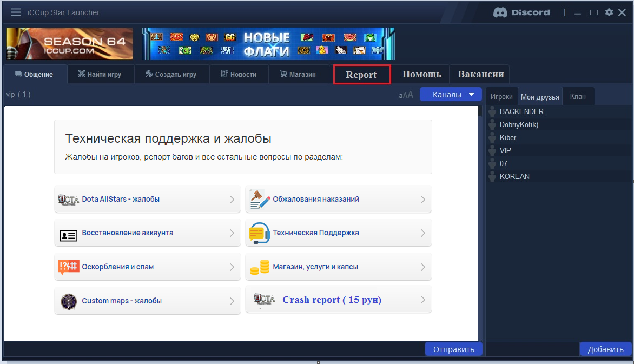Click the round Custom maps icon

coord(69,302)
